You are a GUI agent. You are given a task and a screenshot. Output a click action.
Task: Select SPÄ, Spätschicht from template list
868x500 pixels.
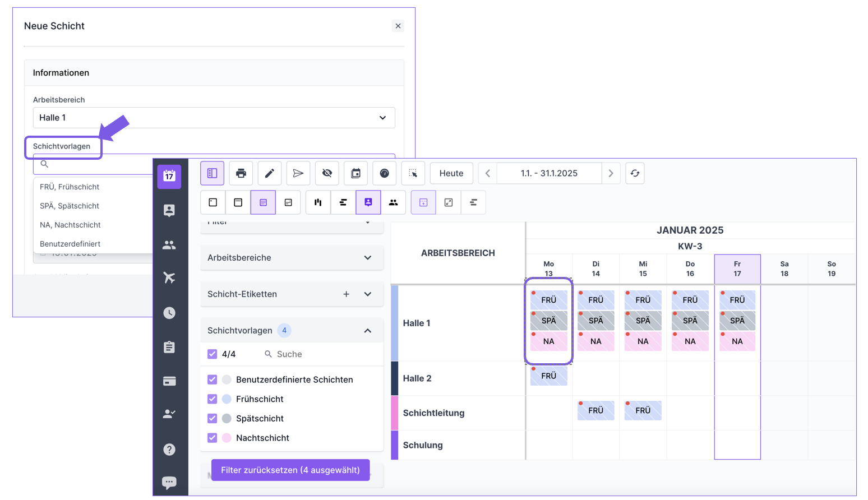coord(70,206)
